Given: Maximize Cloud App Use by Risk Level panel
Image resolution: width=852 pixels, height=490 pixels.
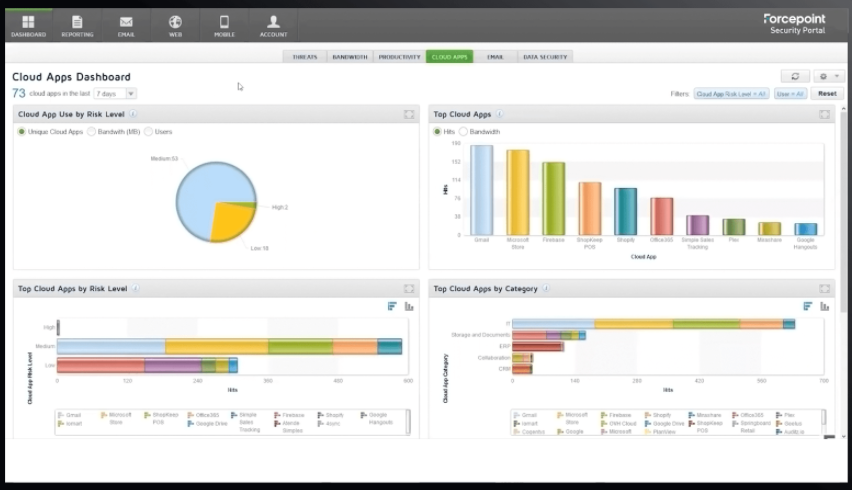Looking at the screenshot, I should pos(409,114).
